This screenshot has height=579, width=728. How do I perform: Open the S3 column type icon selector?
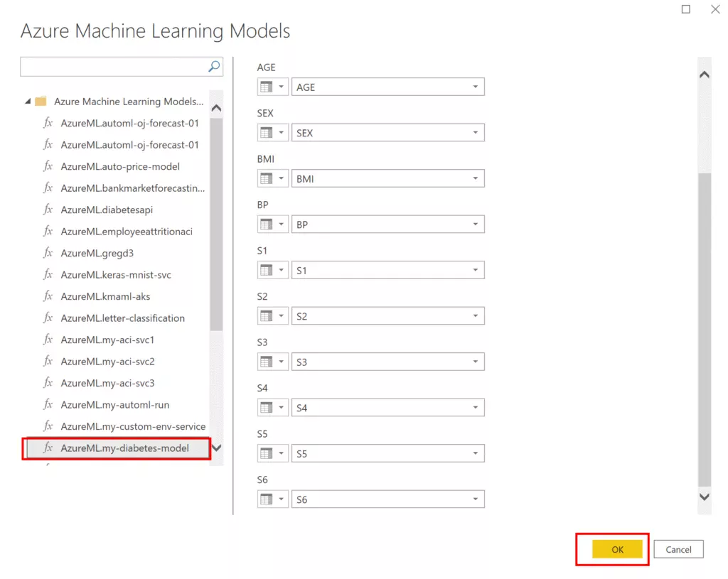pos(272,362)
